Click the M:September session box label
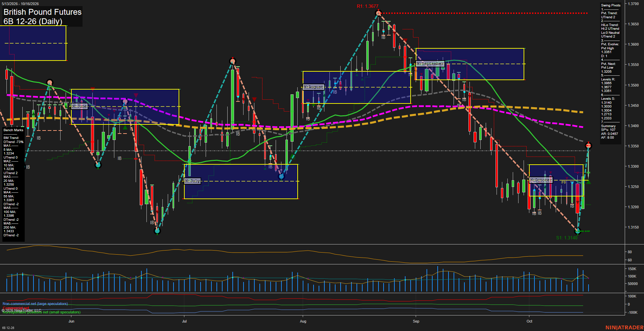644x331 pixels. click(x=430, y=64)
